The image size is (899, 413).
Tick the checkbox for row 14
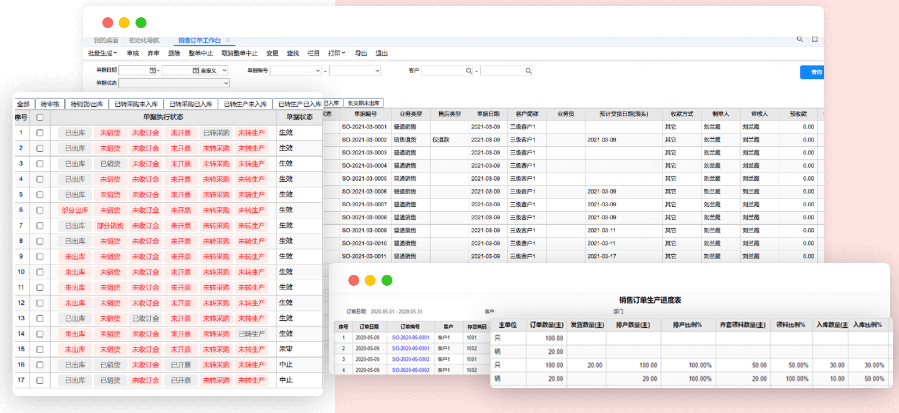[40, 333]
